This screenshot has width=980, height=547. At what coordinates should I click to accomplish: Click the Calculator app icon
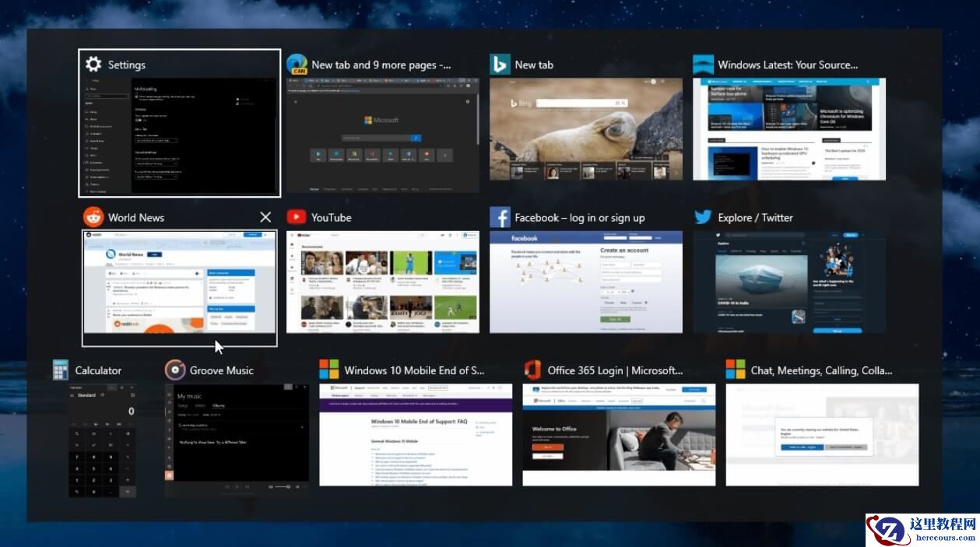coord(61,370)
